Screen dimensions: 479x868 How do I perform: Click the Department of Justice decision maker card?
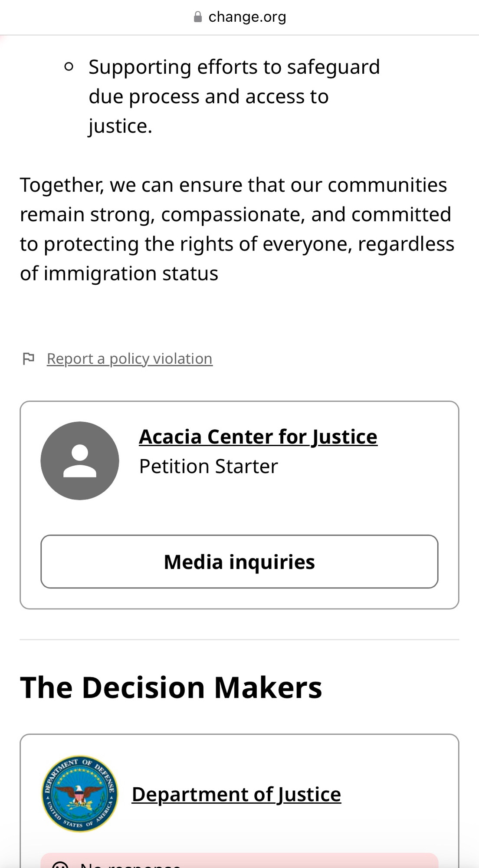pyautogui.click(x=239, y=801)
